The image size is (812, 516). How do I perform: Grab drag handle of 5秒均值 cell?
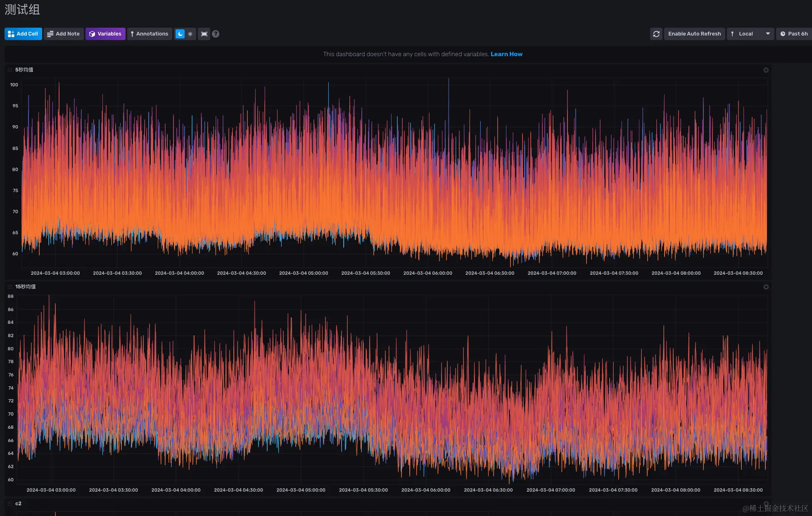[x=10, y=70]
